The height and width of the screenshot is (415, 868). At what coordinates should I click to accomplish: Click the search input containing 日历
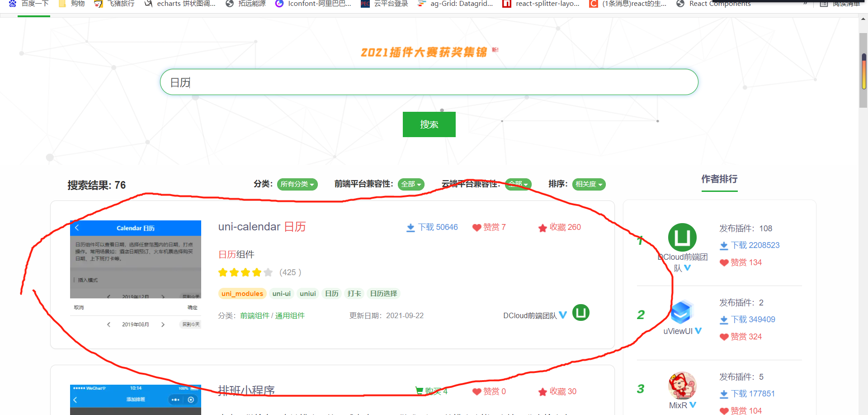coord(429,82)
